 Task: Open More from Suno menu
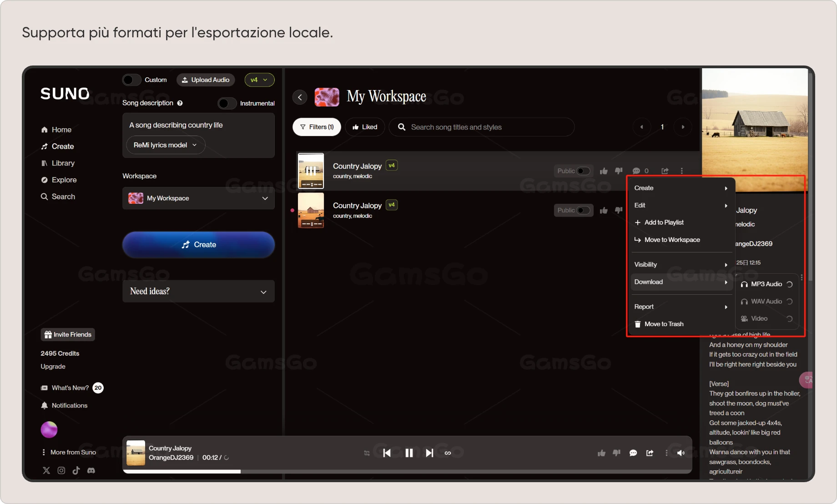(x=69, y=452)
